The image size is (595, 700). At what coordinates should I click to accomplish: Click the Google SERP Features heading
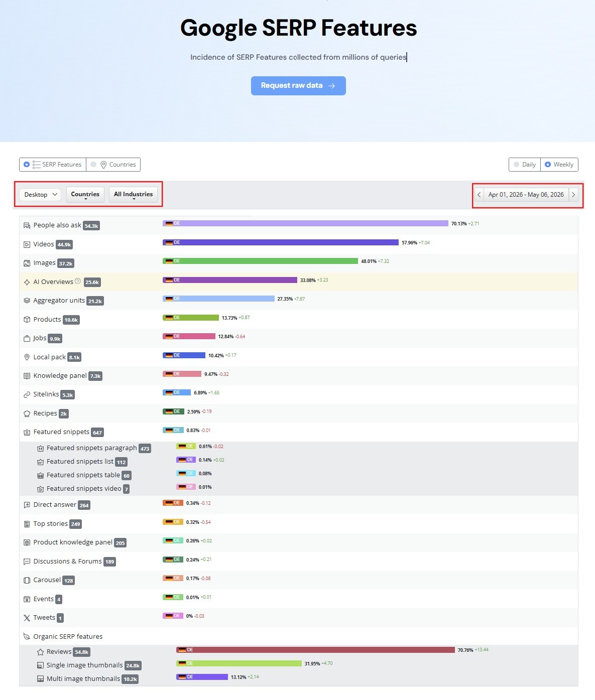[298, 28]
